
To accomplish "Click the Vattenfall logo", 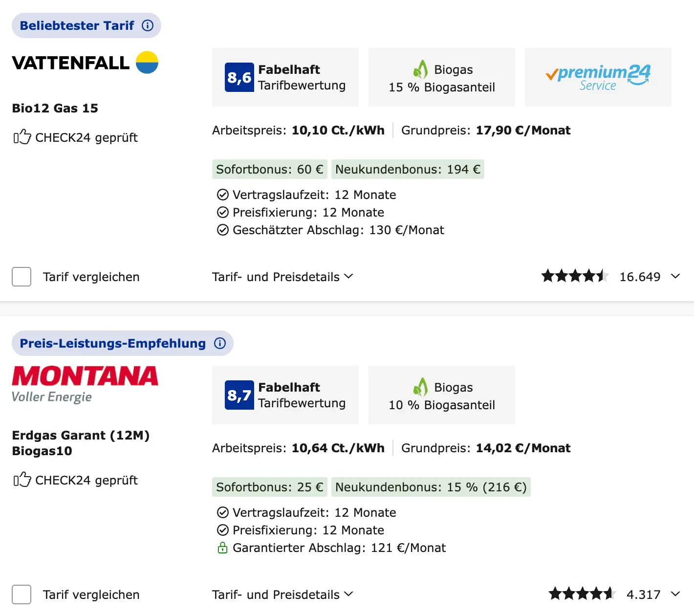I will click(85, 63).
